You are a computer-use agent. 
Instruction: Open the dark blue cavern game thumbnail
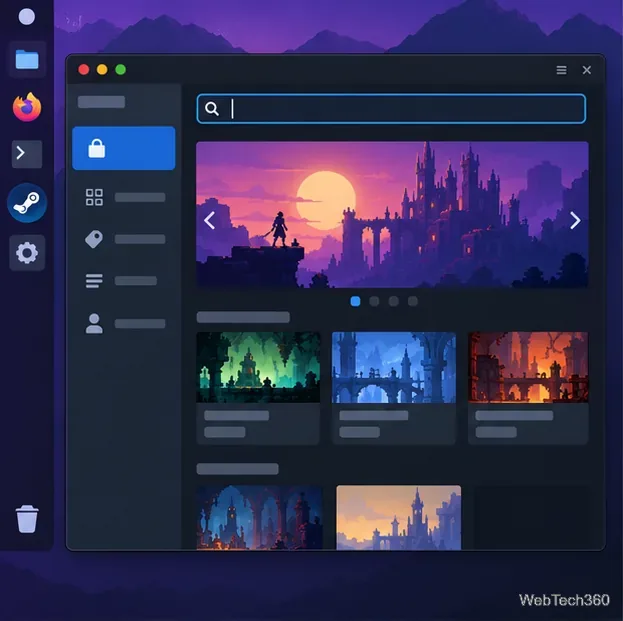259,517
